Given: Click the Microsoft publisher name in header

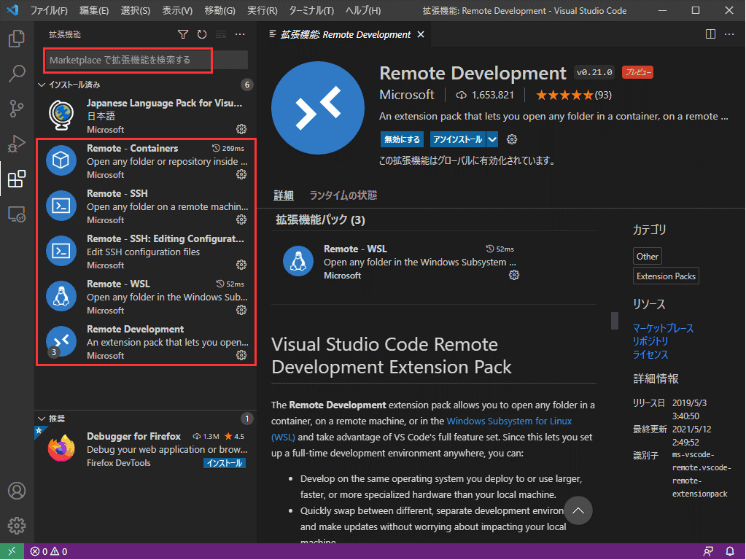Looking at the screenshot, I should pos(407,95).
